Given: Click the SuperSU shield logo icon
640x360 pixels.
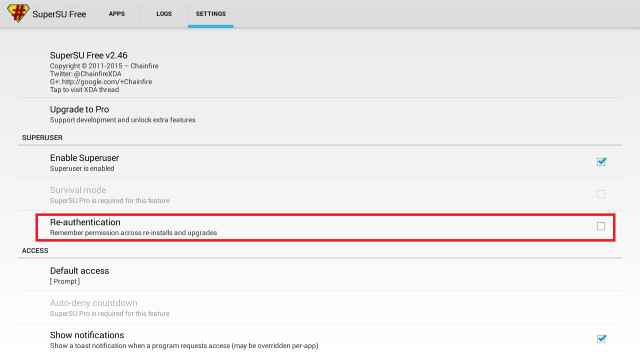Looking at the screenshot, I should pos(18,13).
